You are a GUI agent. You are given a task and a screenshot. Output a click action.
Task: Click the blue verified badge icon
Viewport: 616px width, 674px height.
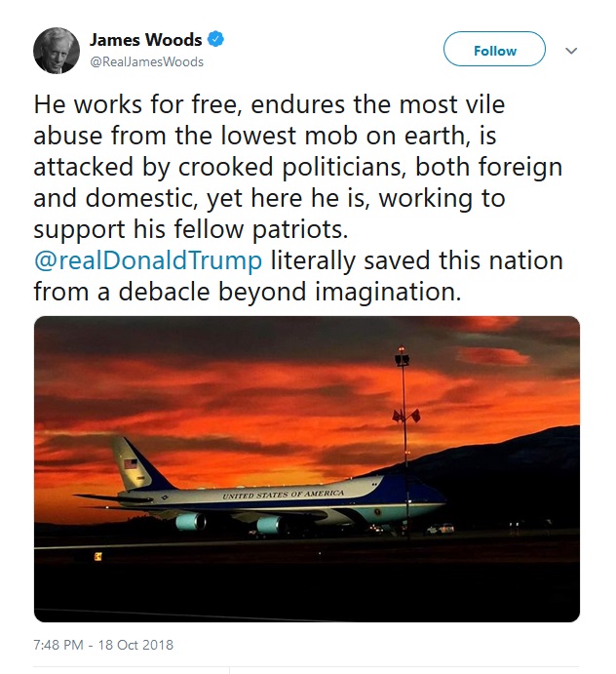click(x=215, y=40)
